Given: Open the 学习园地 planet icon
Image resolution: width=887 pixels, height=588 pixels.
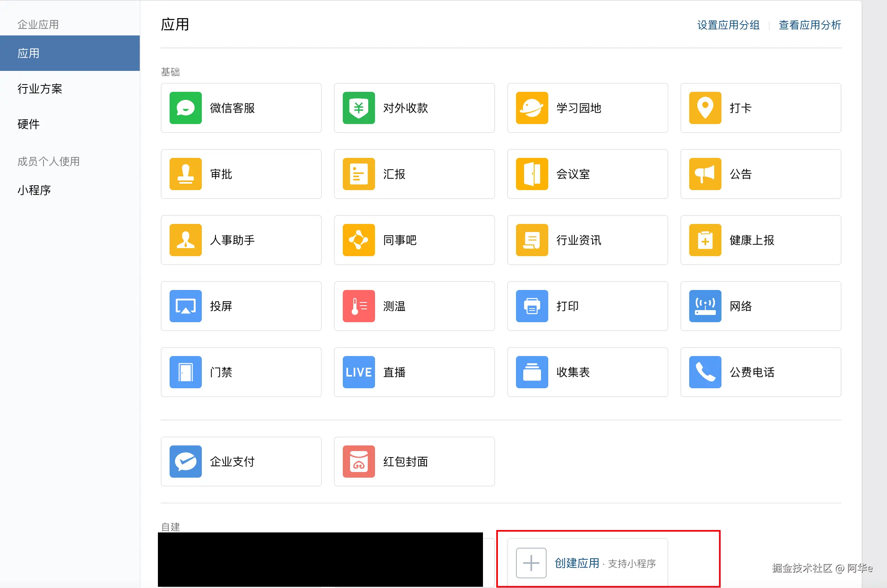Looking at the screenshot, I should (x=532, y=108).
